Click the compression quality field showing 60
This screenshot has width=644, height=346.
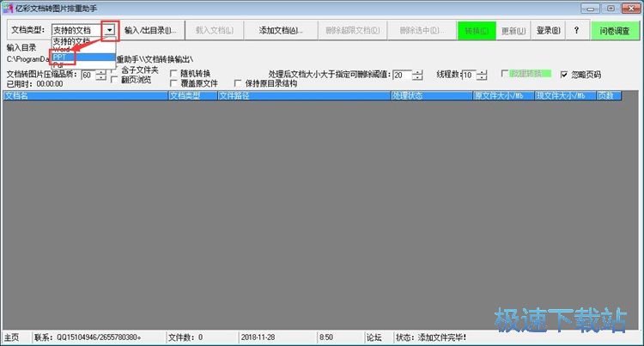88,75
